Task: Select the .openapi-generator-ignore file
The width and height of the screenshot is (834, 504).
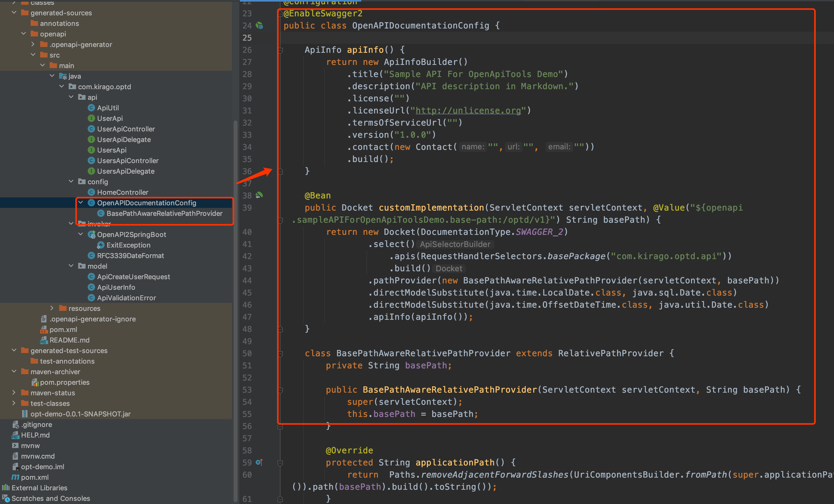Action: point(92,319)
